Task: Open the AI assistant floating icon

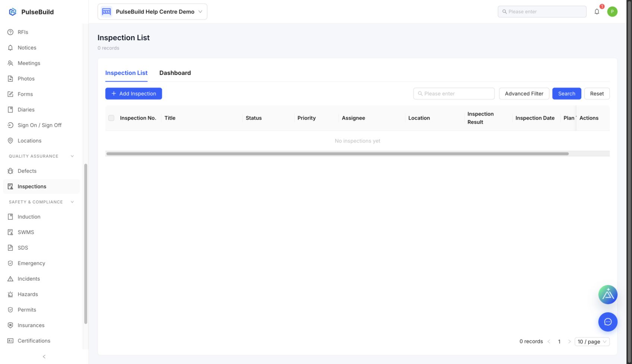Action: coord(608,295)
